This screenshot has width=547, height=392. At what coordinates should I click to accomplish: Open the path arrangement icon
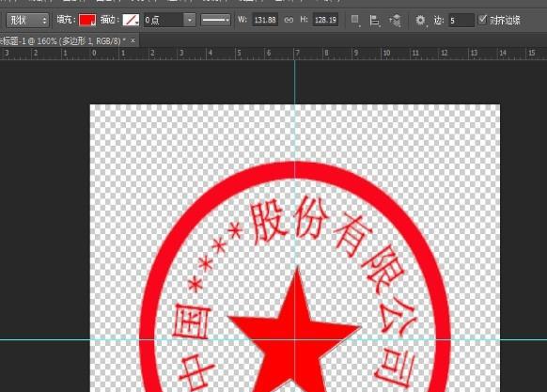click(x=395, y=21)
